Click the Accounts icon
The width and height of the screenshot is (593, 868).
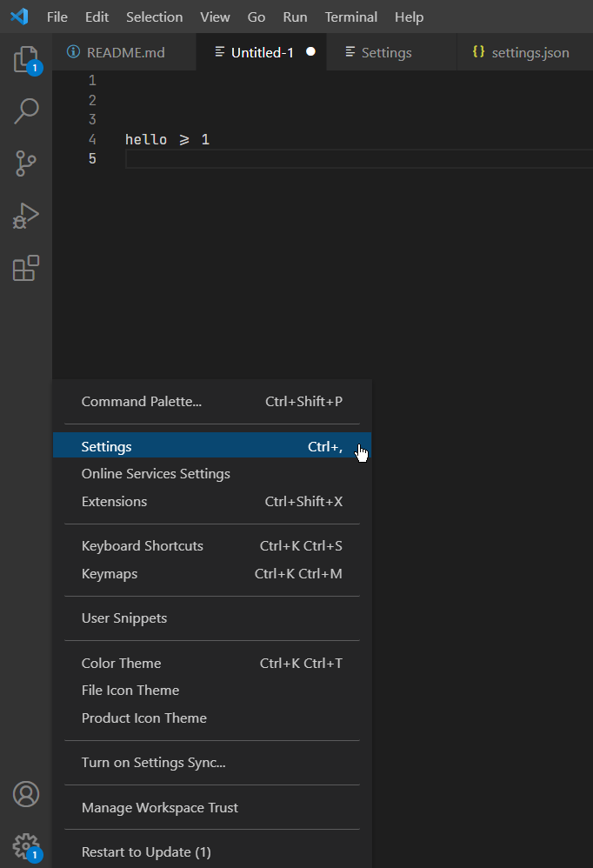click(26, 793)
